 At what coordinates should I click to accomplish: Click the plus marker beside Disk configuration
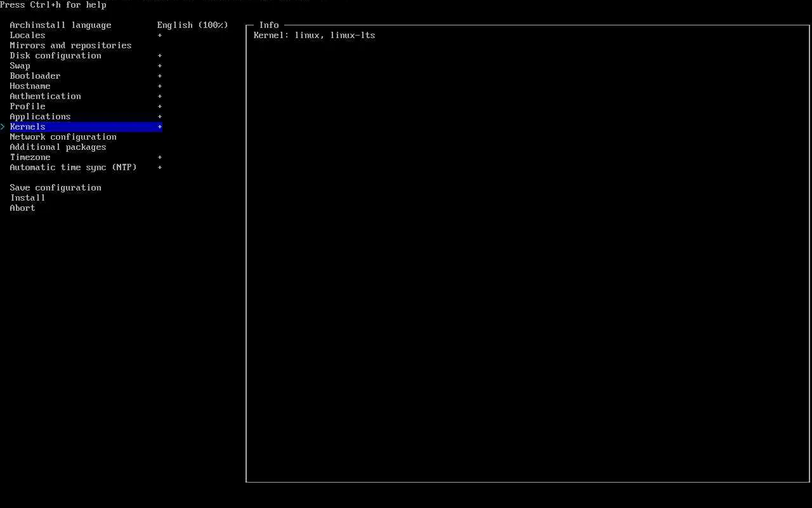point(159,55)
